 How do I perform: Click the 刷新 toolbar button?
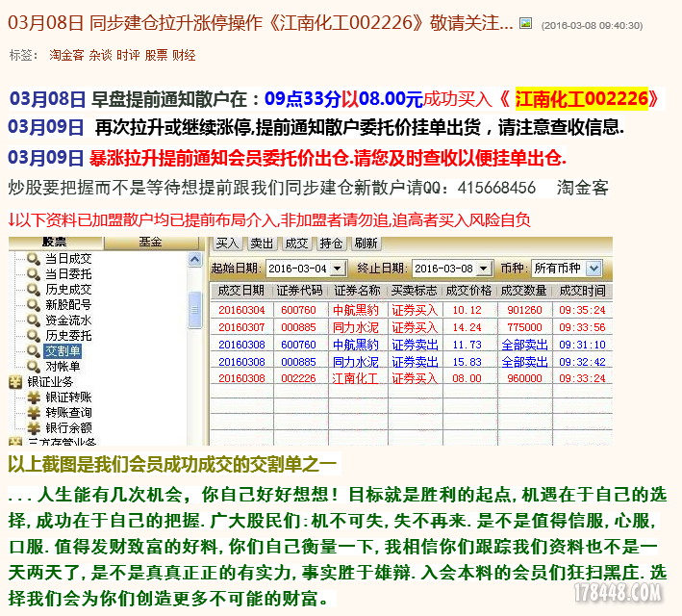tap(366, 244)
